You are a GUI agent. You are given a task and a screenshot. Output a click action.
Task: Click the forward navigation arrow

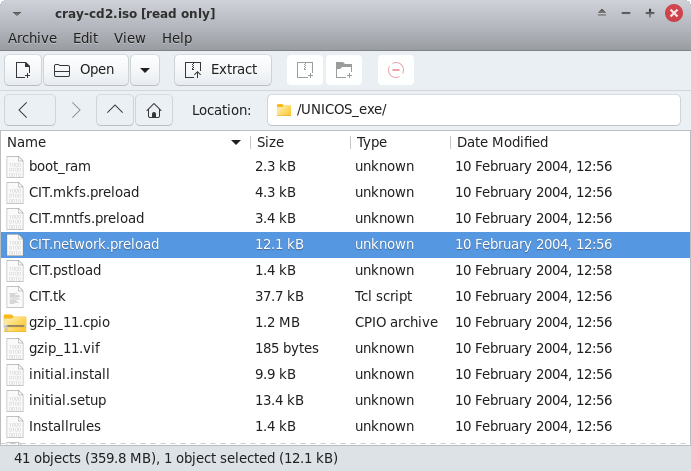click(75, 110)
